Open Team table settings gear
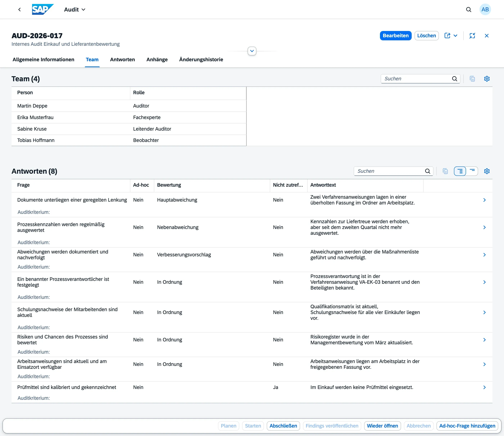 [x=487, y=79]
